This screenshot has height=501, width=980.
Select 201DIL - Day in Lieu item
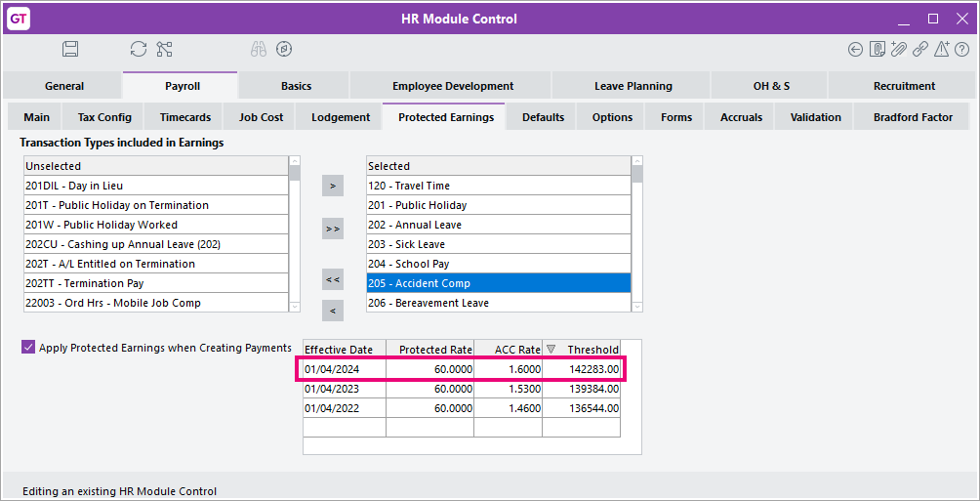156,186
